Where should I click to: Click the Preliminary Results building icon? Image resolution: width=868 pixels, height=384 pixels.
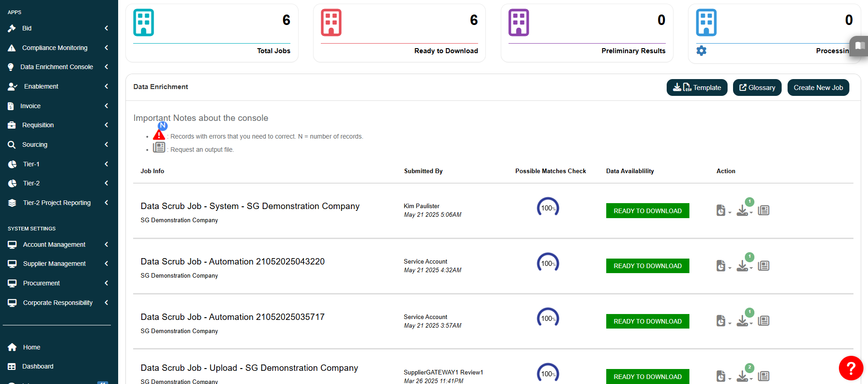coord(519,23)
